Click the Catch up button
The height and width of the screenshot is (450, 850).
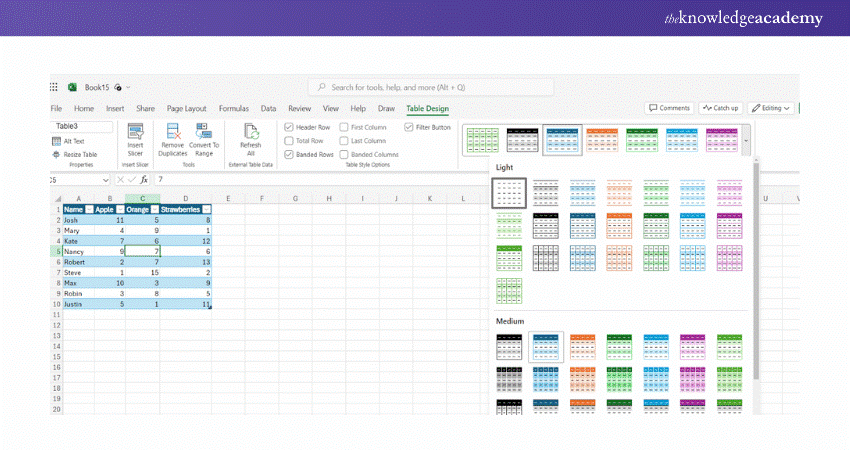pyautogui.click(x=721, y=108)
